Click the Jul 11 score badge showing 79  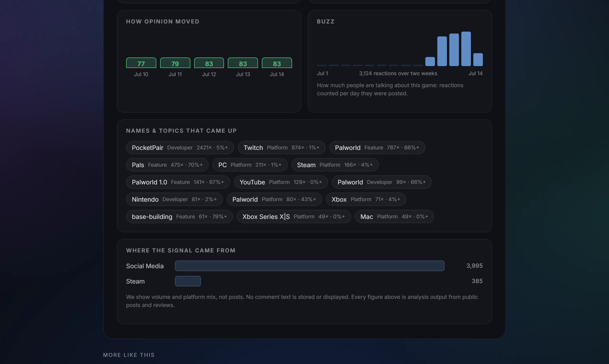pos(175,63)
